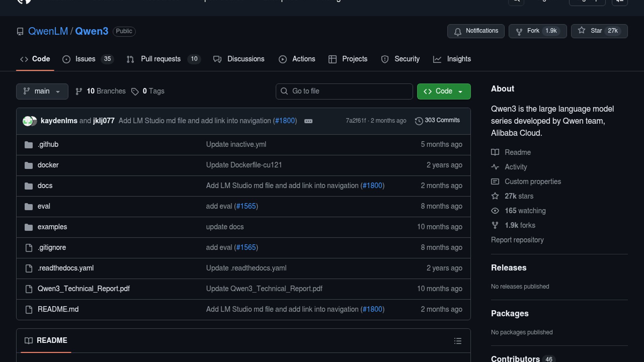Click the 303 Commits history icon
The width and height of the screenshot is (644, 362).
click(419, 121)
